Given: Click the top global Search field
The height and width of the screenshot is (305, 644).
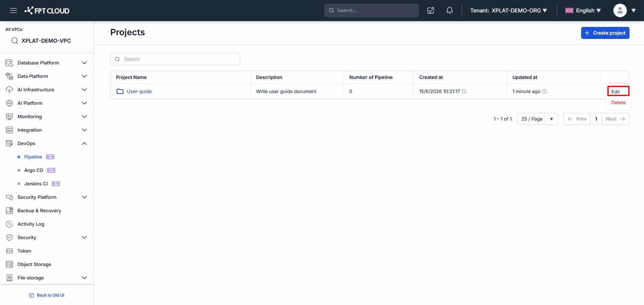Looking at the screenshot, I should point(371,10).
